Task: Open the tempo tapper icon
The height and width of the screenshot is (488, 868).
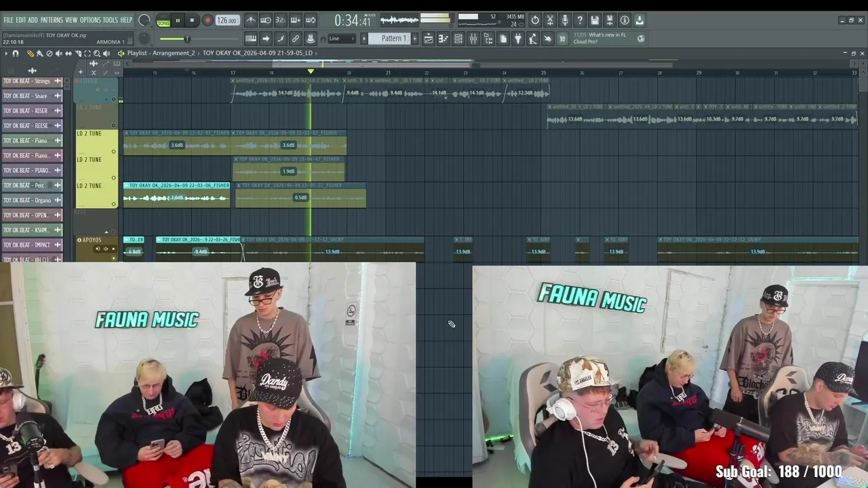Action: tap(533, 39)
